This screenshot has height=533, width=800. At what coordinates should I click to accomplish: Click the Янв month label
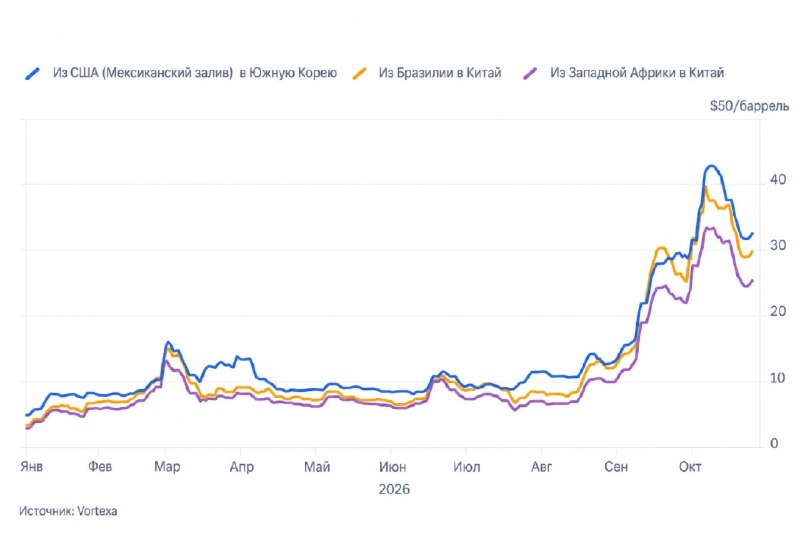pyautogui.click(x=32, y=467)
